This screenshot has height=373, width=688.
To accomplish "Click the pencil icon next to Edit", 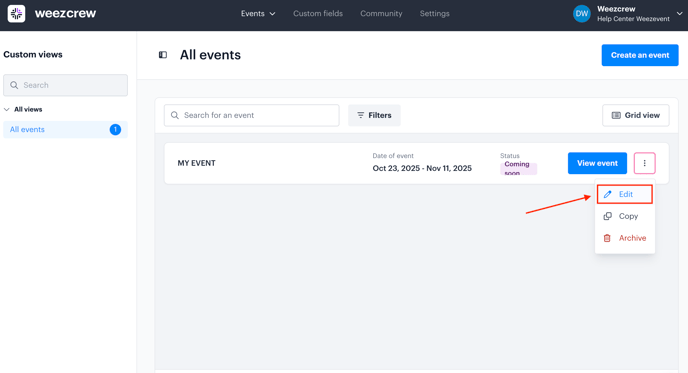I will pyautogui.click(x=608, y=194).
